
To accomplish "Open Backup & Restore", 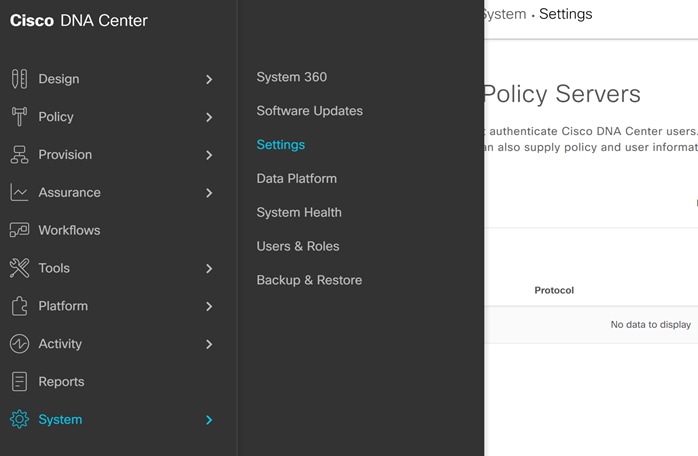I will 309,280.
